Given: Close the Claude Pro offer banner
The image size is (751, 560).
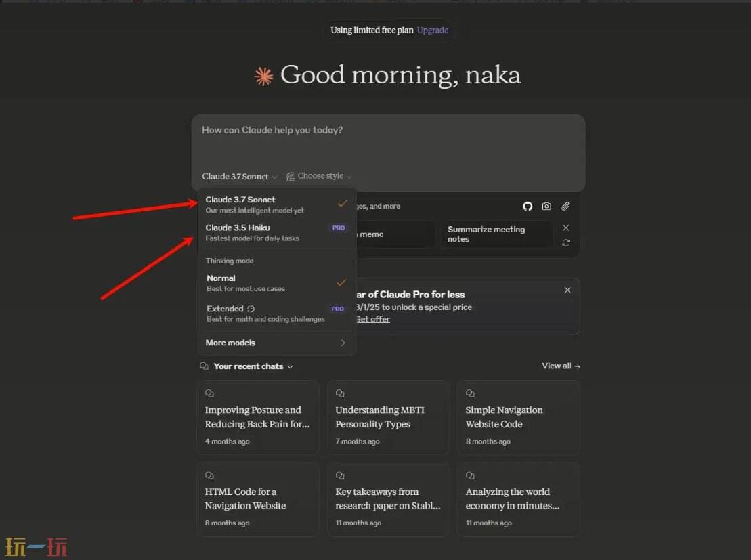Looking at the screenshot, I should [567, 290].
